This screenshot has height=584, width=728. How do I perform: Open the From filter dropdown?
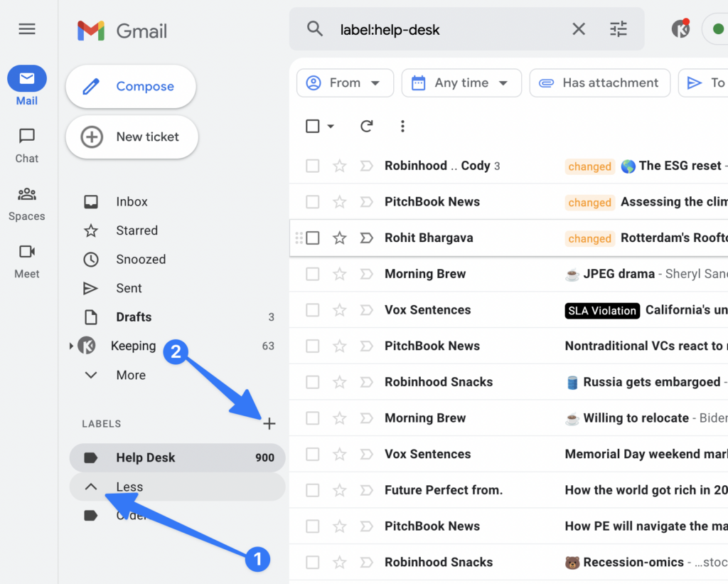[x=345, y=83]
